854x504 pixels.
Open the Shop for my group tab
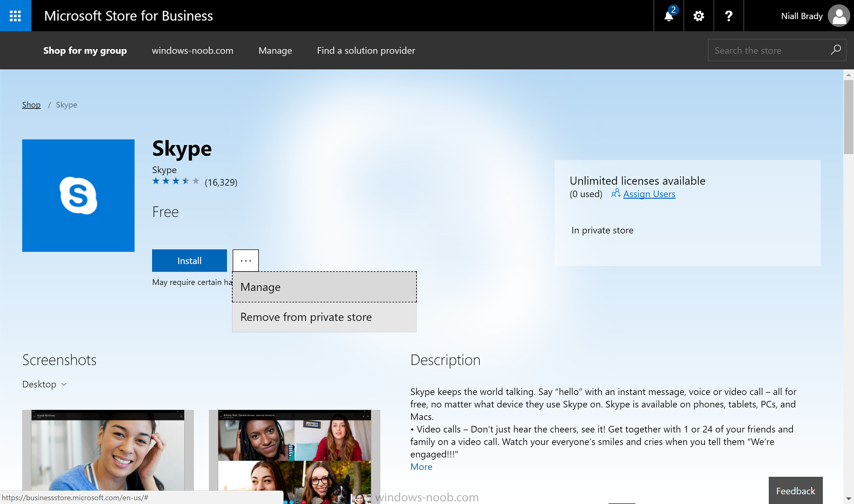(x=85, y=50)
